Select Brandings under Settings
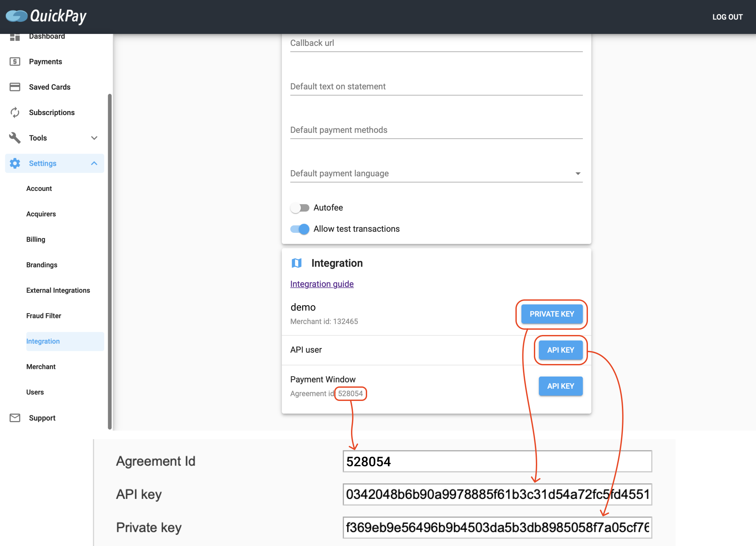The height and width of the screenshot is (546, 756). (x=42, y=265)
